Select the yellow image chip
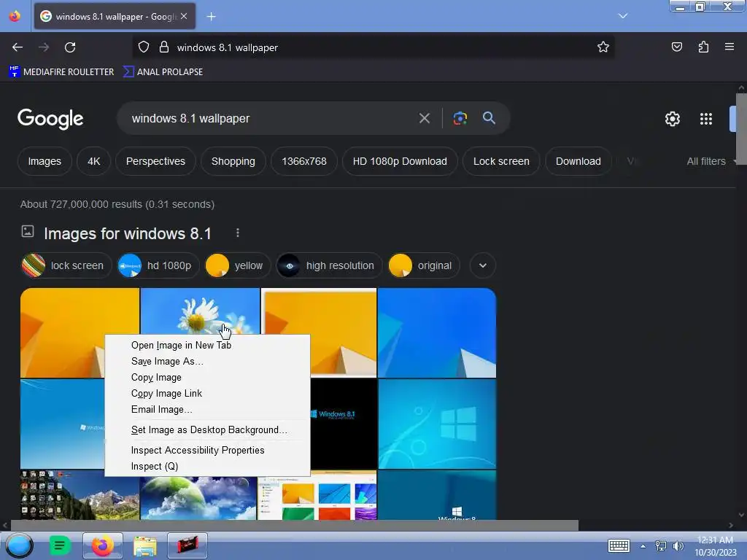Viewport: 747px width, 560px height. [x=237, y=265]
